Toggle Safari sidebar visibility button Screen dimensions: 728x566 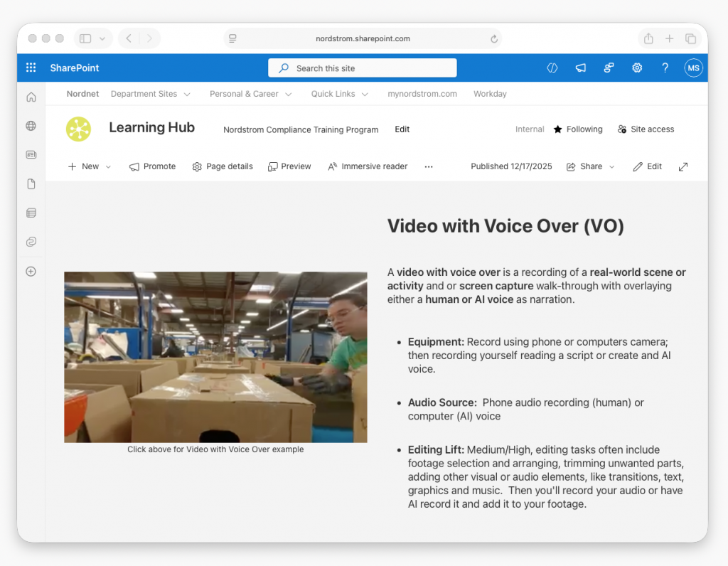click(x=85, y=38)
